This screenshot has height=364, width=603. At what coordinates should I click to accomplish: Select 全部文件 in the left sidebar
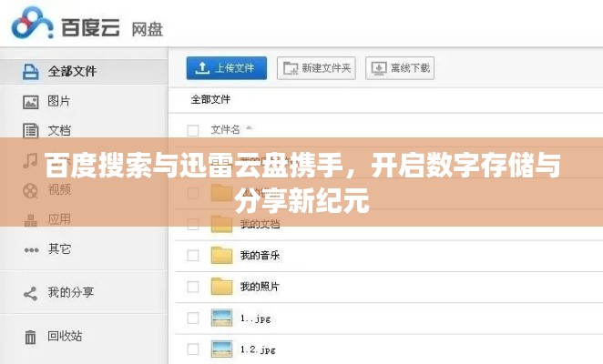tap(71, 71)
